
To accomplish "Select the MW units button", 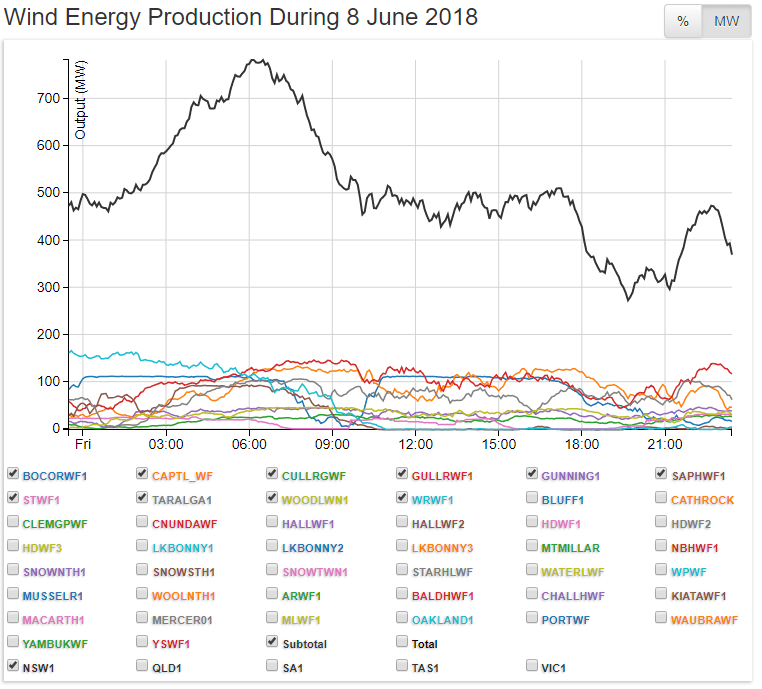I will click(x=726, y=22).
